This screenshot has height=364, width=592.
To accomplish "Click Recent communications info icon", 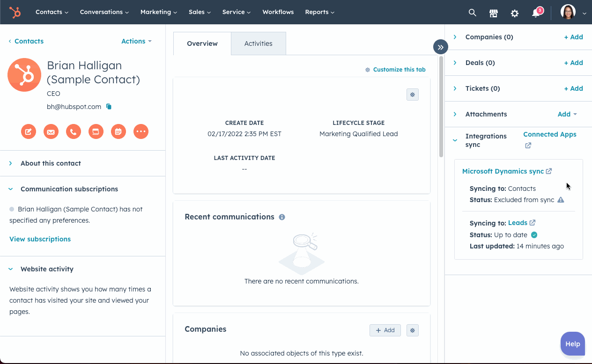I will coord(282,217).
